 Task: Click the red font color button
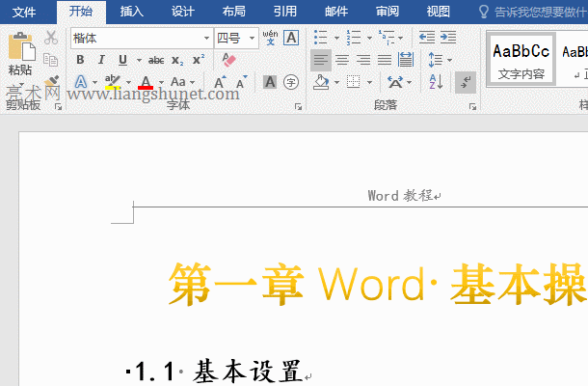point(146,82)
